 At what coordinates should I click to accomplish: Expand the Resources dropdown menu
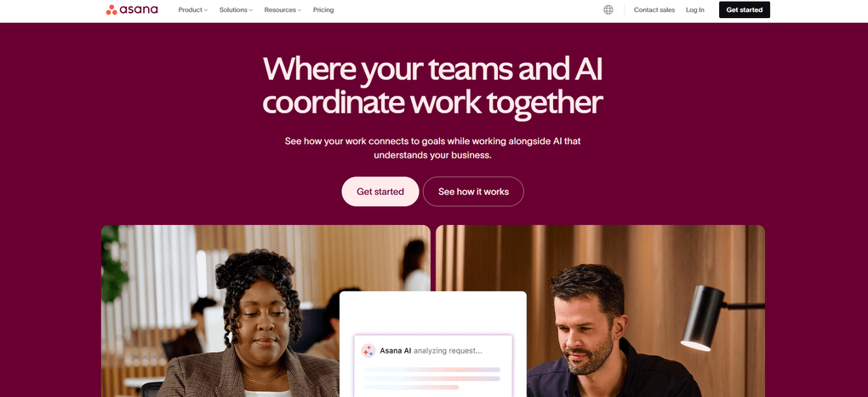tap(283, 10)
